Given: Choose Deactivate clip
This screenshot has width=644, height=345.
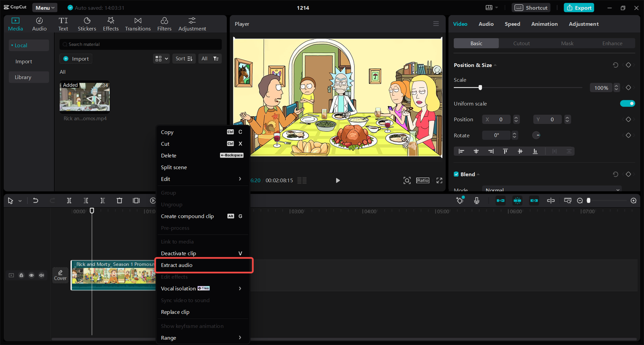Looking at the screenshot, I should (202, 253).
